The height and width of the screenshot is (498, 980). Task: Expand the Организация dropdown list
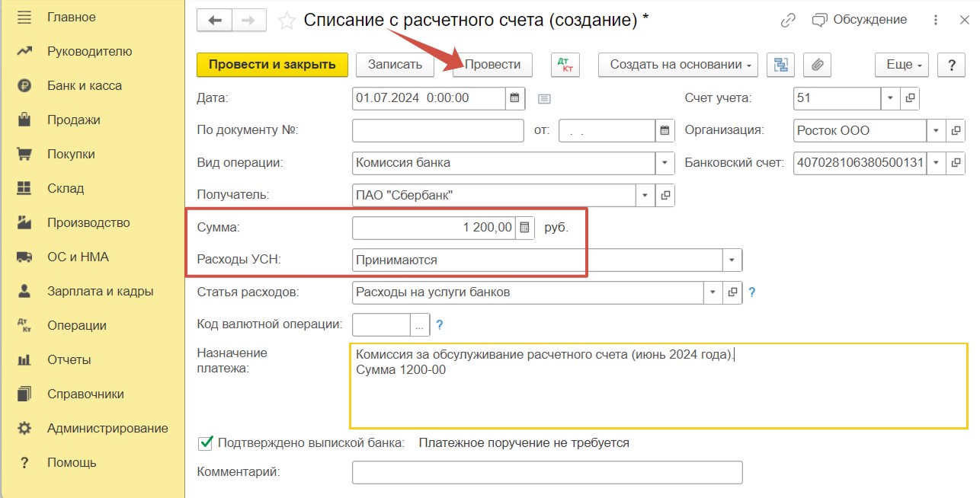(x=936, y=130)
